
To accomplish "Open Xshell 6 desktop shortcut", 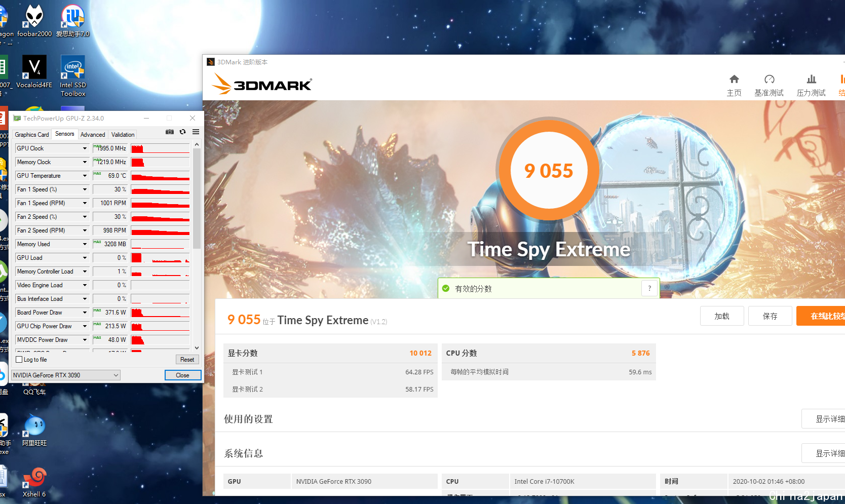I will point(34,482).
